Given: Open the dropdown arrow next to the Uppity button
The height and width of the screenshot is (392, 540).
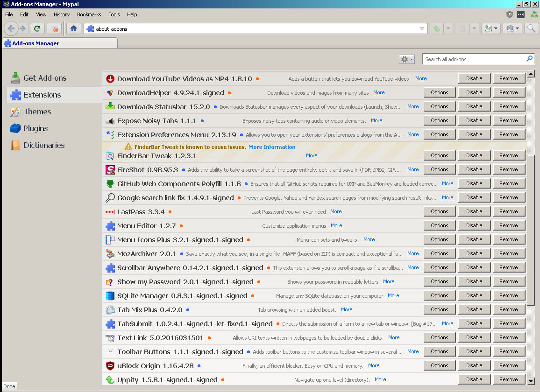Looking at the screenshot, I should coord(448,28).
